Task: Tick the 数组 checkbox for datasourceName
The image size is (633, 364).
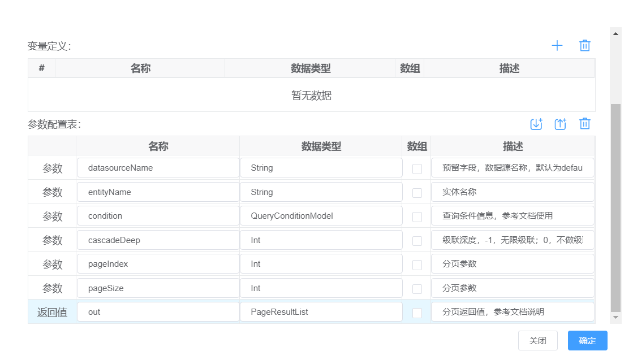Action: [417, 168]
